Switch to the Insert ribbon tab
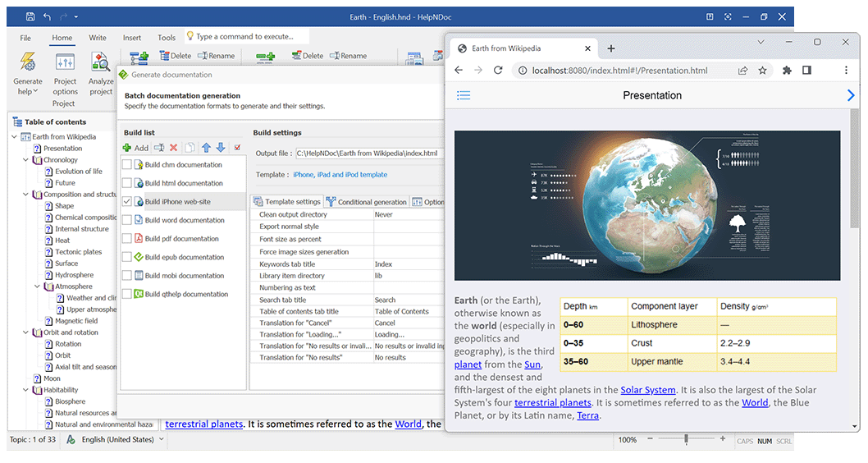The height and width of the screenshot is (463, 868). coord(132,38)
